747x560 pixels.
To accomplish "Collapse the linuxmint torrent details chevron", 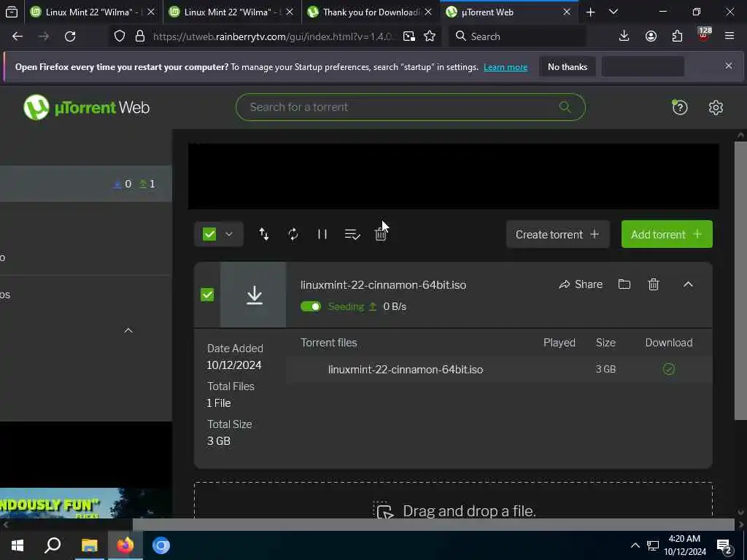I will 688,284.
